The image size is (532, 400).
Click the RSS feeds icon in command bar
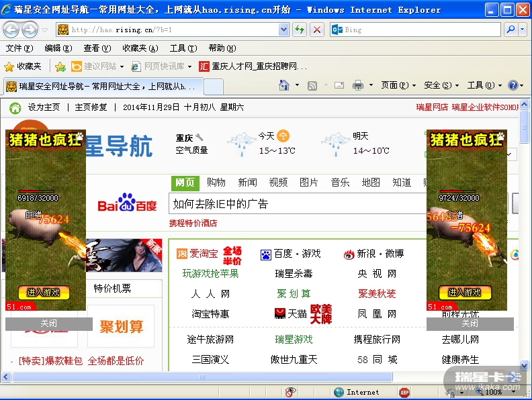click(312, 85)
